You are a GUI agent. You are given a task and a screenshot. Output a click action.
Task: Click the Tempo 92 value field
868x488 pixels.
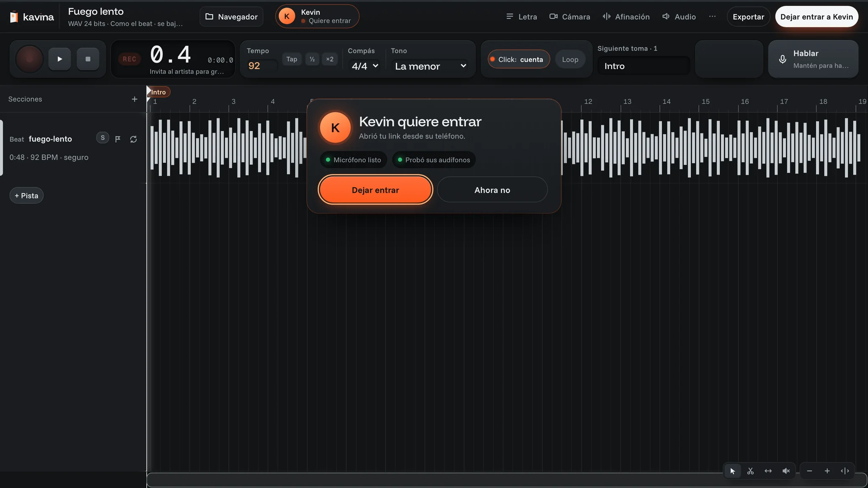coord(262,66)
